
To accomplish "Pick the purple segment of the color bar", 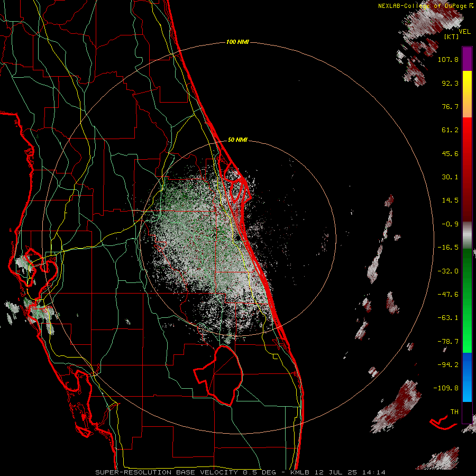I will pyautogui.click(x=467, y=59).
